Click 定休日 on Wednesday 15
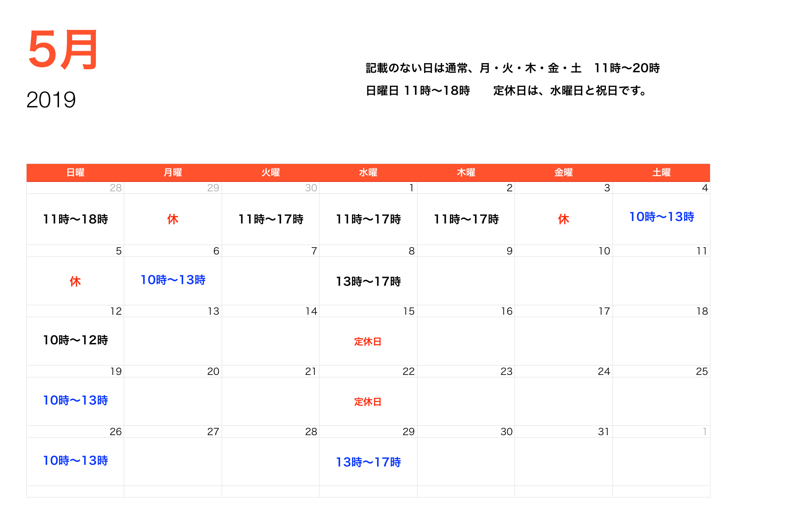 click(x=368, y=342)
